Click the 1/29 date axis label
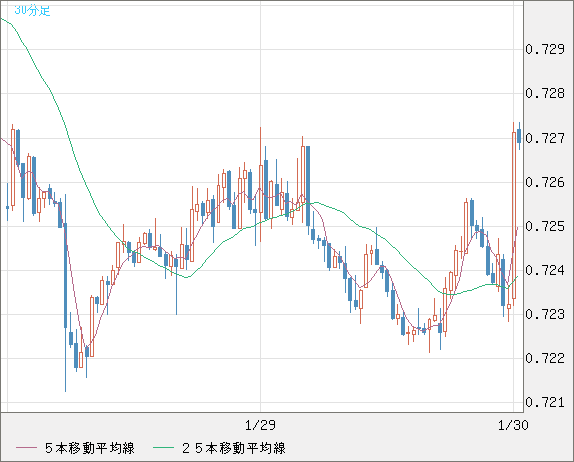This screenshot has width=574, height=462. (260, 425)
